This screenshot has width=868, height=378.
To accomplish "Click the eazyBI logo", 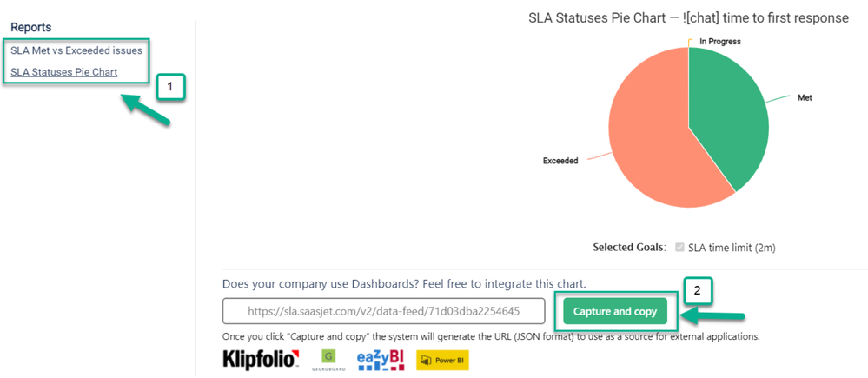I will tap(381, 360).
